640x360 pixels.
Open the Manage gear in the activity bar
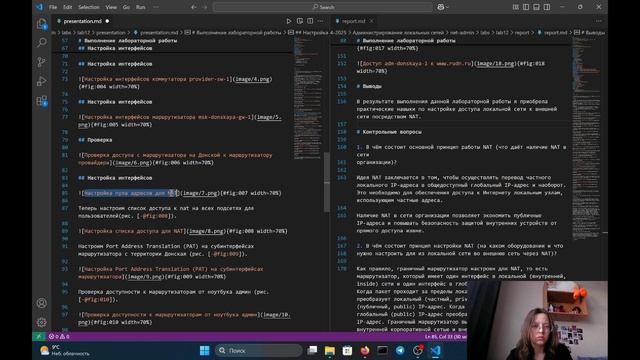pos(42,322)
